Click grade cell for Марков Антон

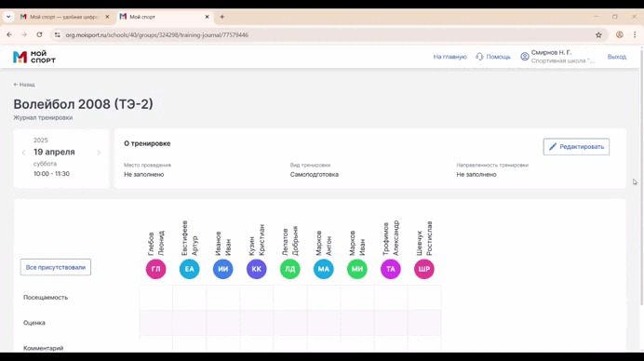(x=324, y=323)
